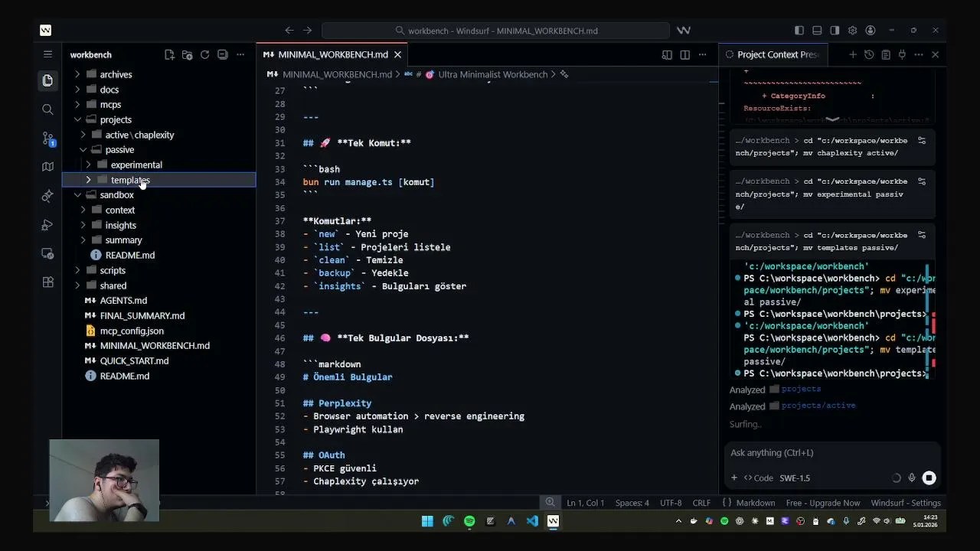This screenshot has height=551, width=980.
Task: Collapse the passive folder
Action: tap(83, 149)
